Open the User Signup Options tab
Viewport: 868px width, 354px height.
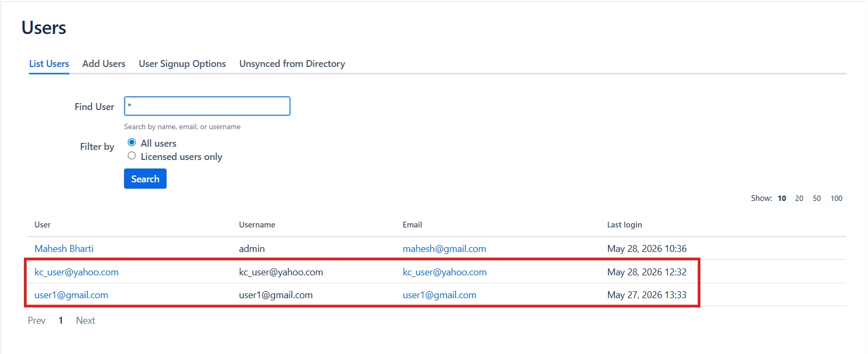point(183,64)
